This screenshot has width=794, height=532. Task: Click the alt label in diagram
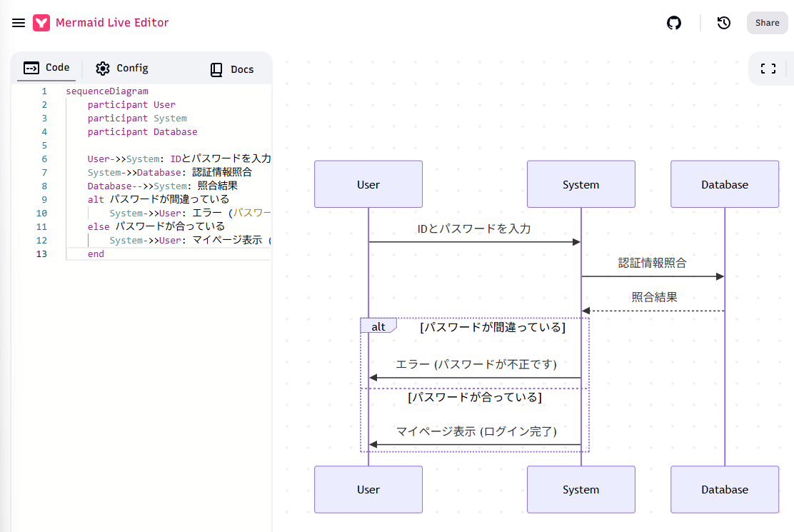(378, 326)
